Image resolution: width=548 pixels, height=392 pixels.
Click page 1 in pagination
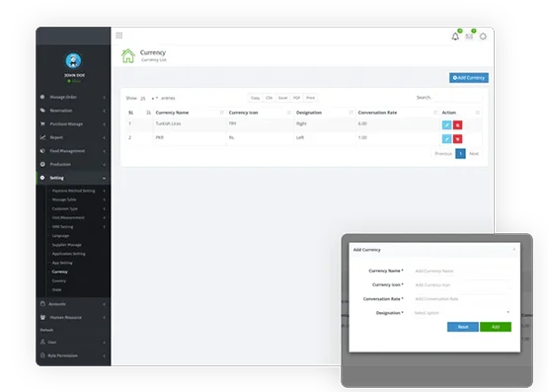pyautogui.click(x=460, y=154)
